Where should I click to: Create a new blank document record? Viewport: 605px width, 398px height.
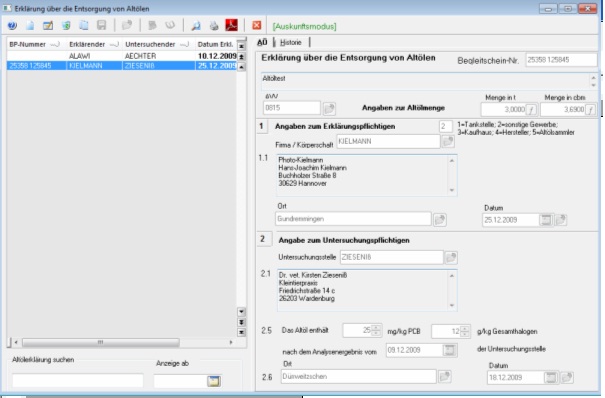tap(30, 26)
